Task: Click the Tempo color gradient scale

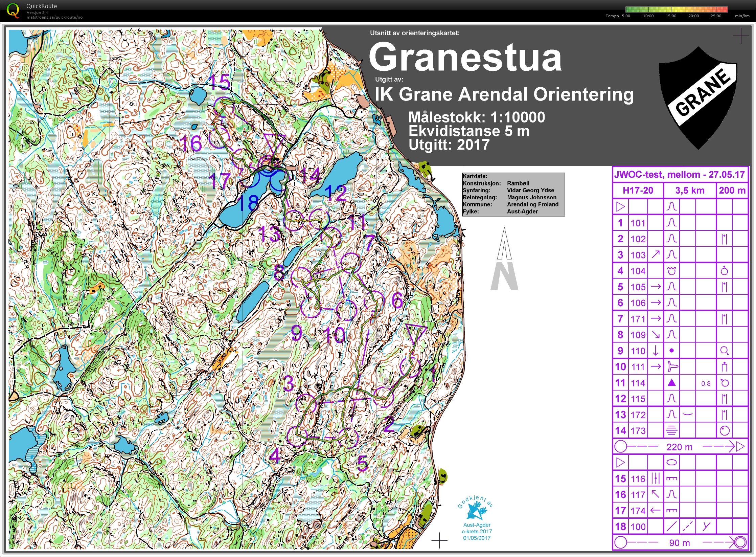Action: coord(677,9)
